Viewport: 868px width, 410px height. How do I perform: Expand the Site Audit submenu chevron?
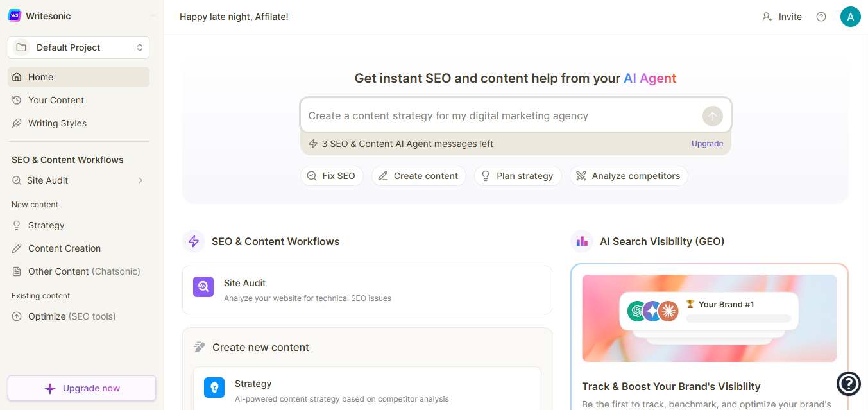140,180
